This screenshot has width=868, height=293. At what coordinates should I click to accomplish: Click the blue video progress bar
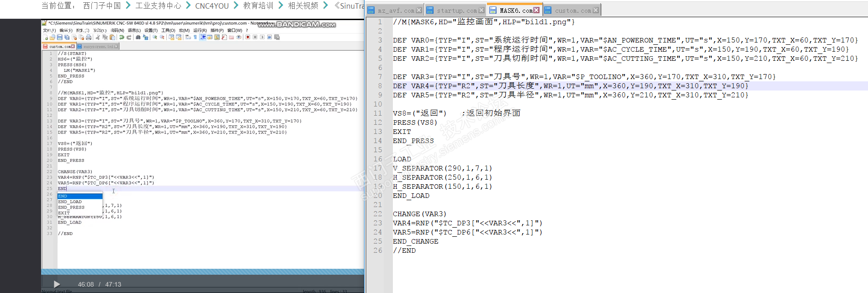[202, 272]
